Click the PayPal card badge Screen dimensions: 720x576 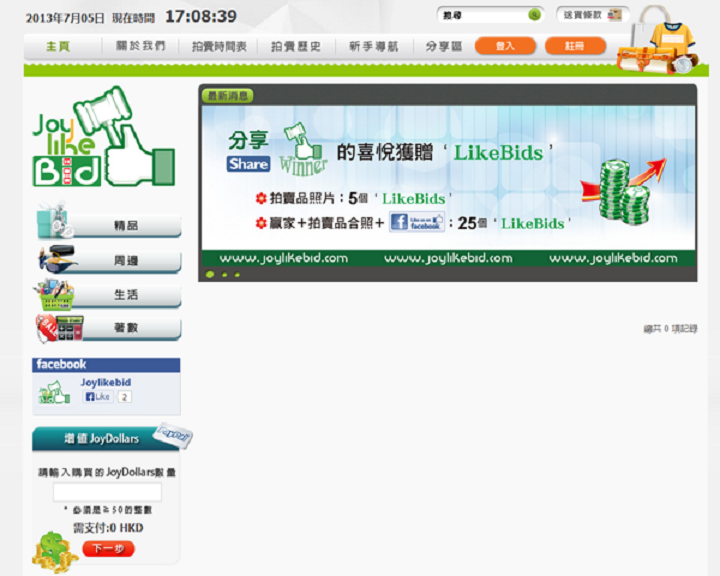point(172,435)
